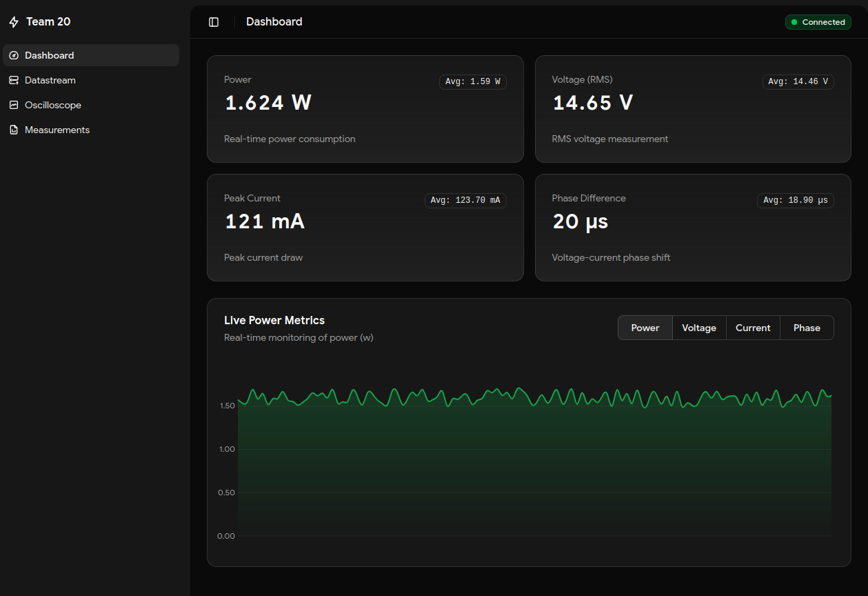Click the Avg: 123.70 mA badge
This screenshot has height=596, width=868.
click(x=465, y=200)
